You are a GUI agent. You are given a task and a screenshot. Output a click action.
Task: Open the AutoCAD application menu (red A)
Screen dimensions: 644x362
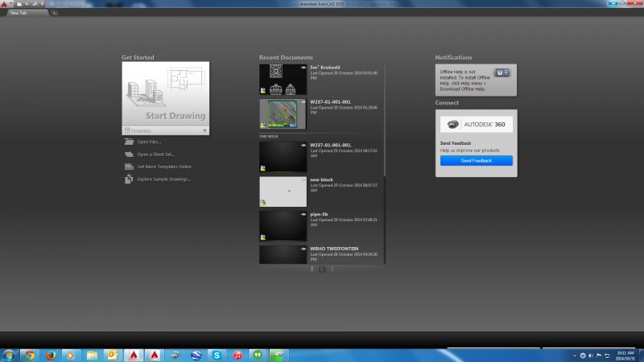(x=4, y=4)
